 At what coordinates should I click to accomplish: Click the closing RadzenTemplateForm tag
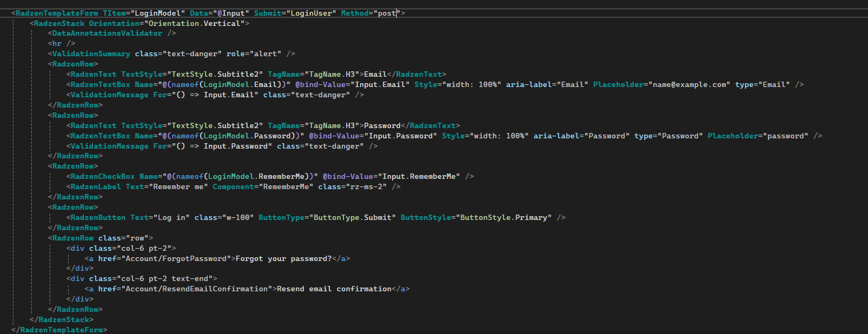61,330
